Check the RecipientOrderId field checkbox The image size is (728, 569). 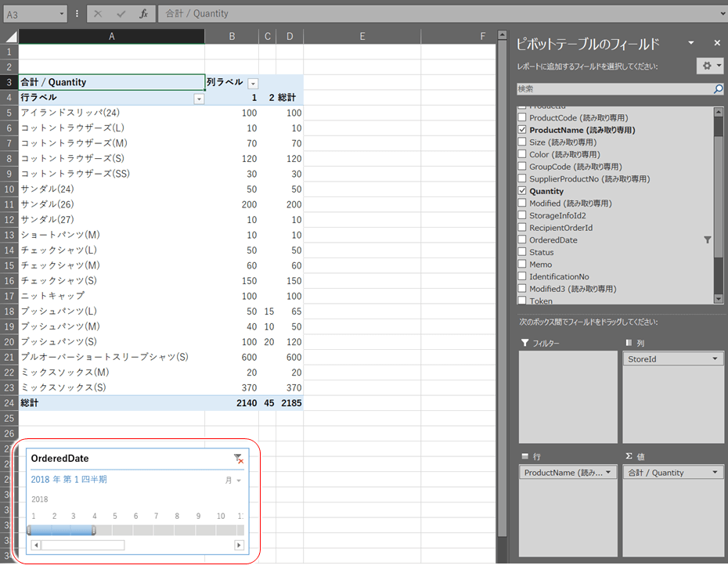(522, 228)
